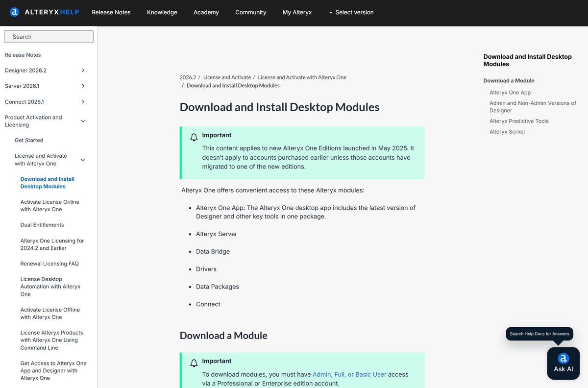Screen dimensions: 588x388
Task: Click in the Search field
Action: tap(49, 37)
